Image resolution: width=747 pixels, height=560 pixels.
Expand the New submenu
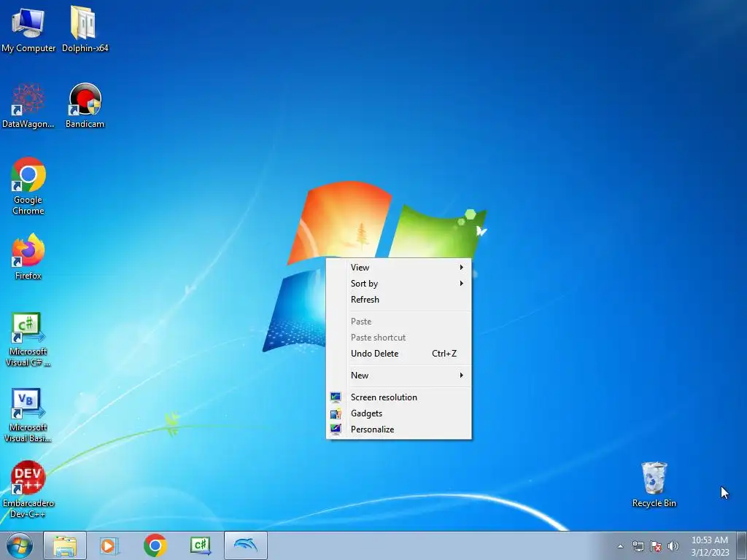(399, 376)
